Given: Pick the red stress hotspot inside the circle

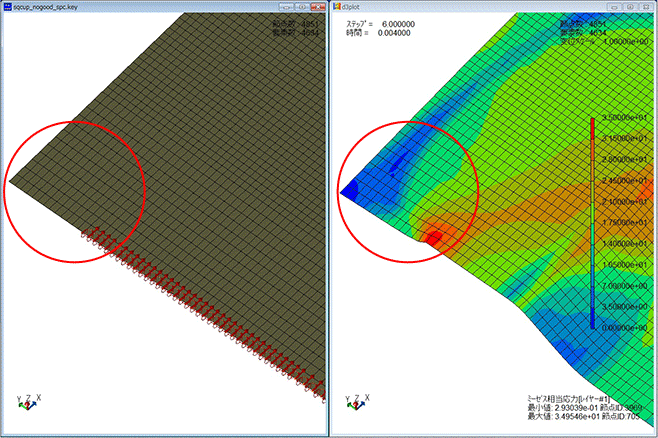Looking at the screenshot, I should 436,236.
